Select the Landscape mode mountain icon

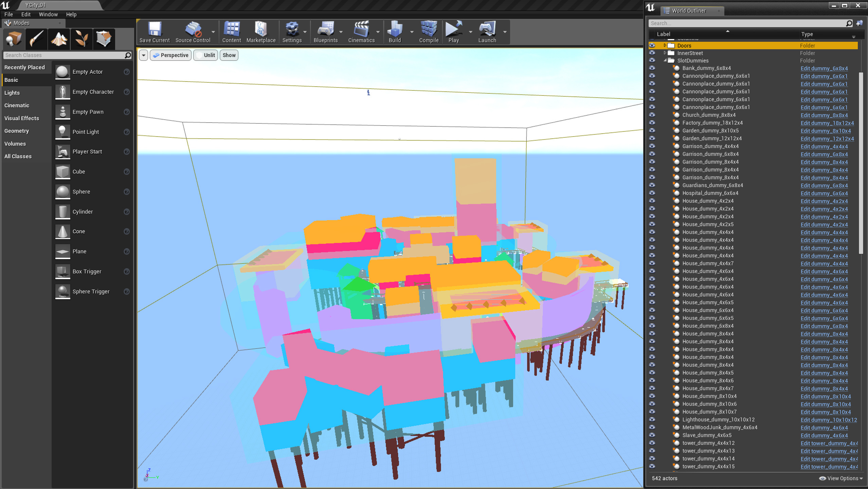point(59,39)
